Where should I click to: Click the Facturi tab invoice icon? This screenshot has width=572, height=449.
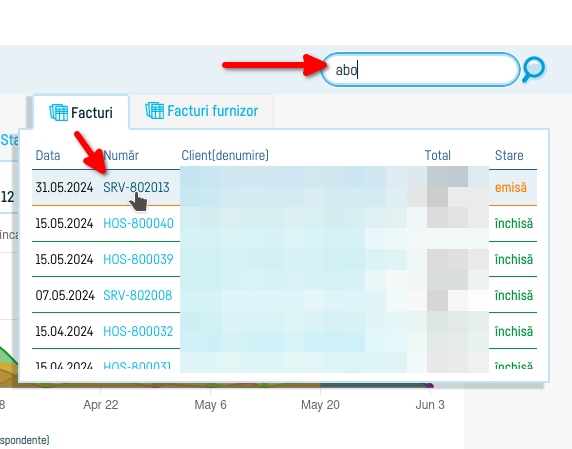pos(58,112)
